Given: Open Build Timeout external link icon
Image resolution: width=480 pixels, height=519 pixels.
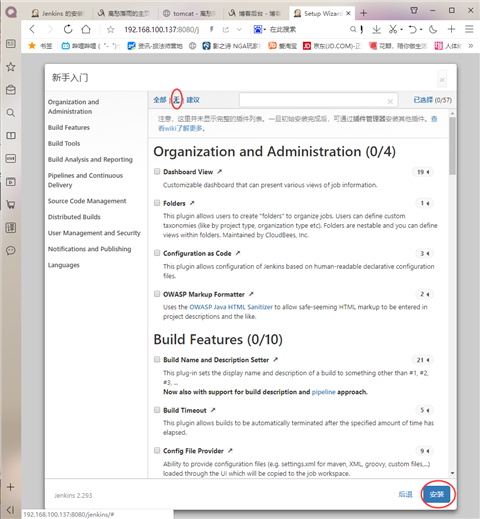Looking at the screenshot, I should tap(213, 410).
